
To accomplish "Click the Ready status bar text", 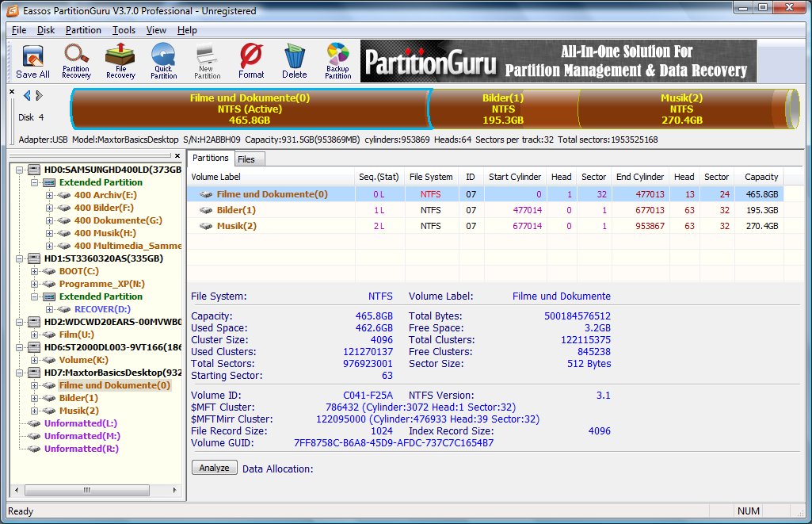I will point(21,511).
